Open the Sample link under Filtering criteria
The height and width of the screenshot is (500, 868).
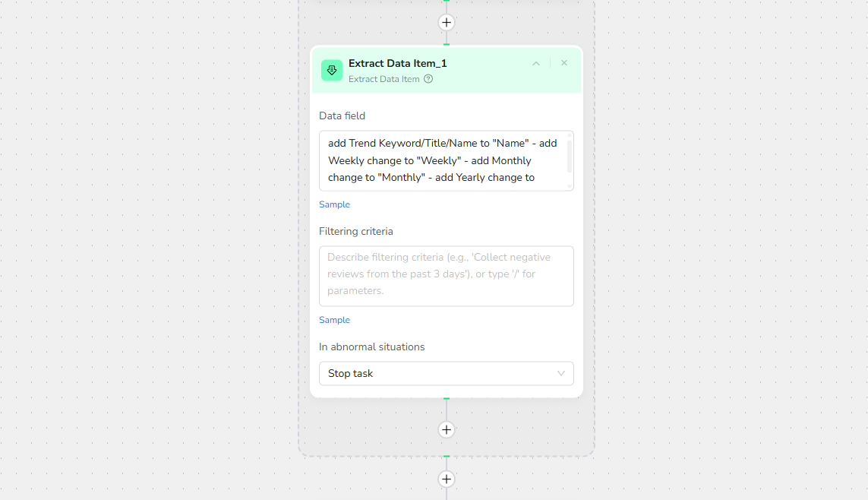(x=334, y=320)
